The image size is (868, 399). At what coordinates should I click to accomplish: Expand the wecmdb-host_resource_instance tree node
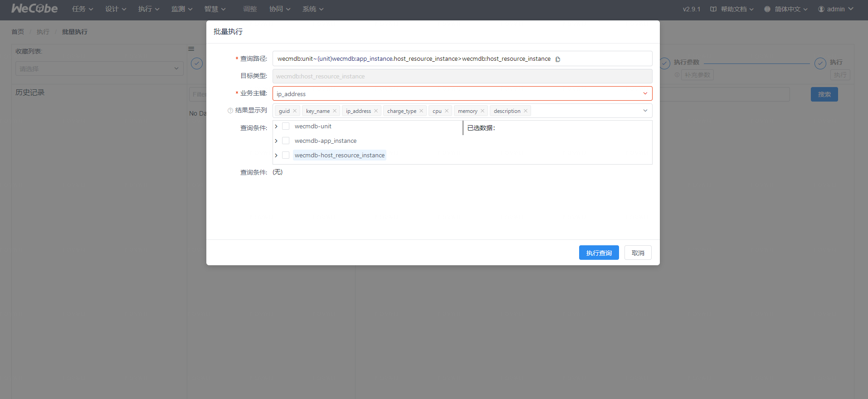click(x=276, y=155)
